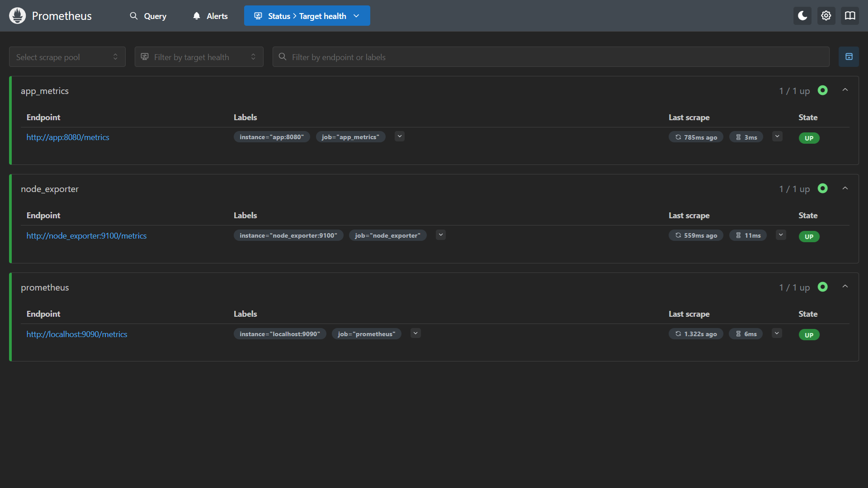868x488 pixels.
Task: Collapse the node_exporter scrape pool
Action: pos(845,188)
